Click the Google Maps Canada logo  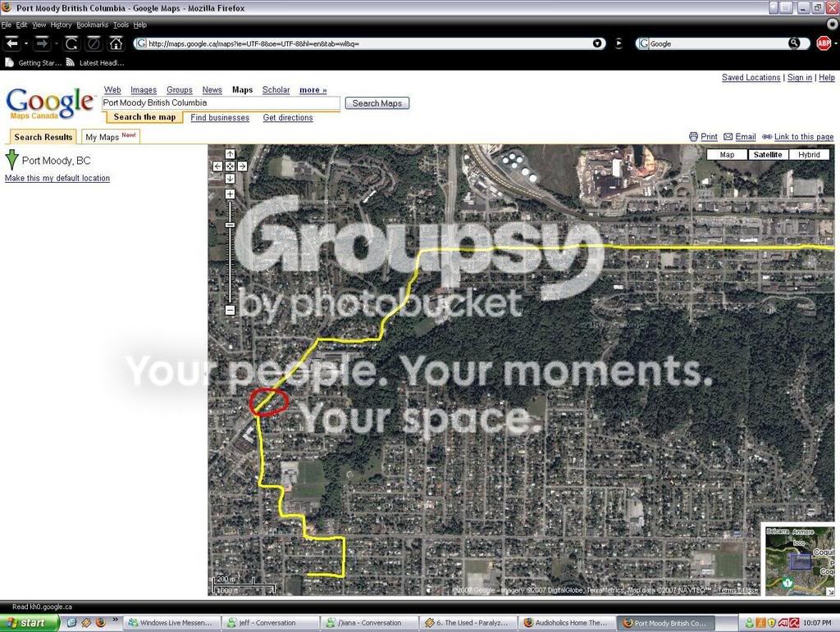(x=50, y=103)
